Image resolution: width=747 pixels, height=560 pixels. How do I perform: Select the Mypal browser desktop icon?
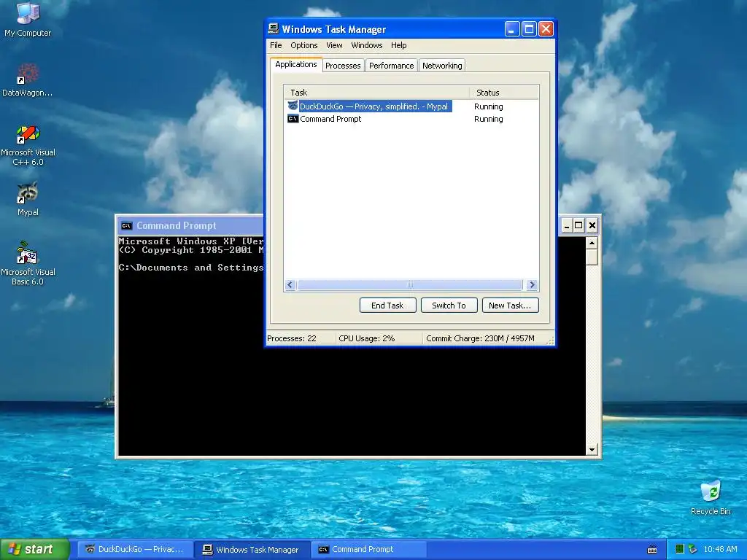(x=28, y=199)
